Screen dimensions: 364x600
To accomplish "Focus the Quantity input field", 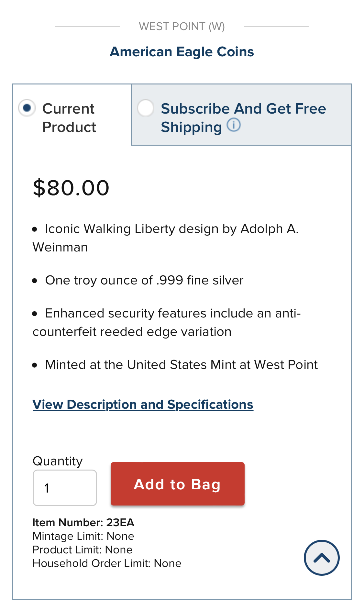I will pos(65,488).
